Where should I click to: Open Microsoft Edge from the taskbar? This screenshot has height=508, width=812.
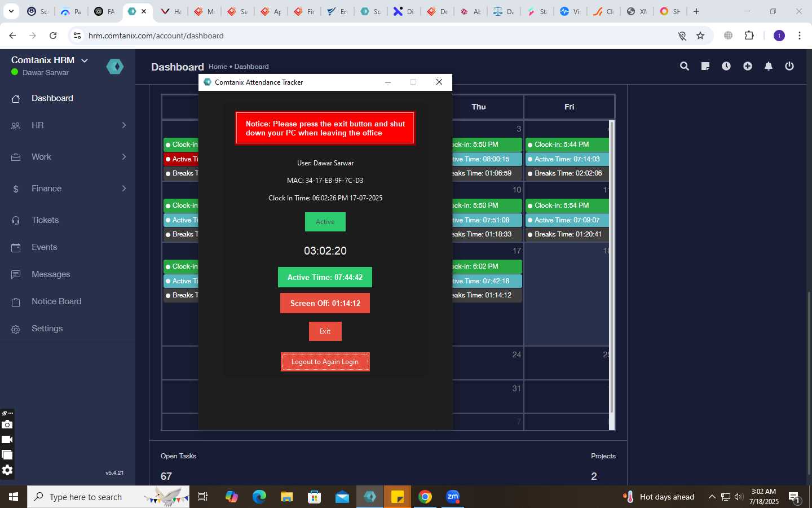click(259, 497)
